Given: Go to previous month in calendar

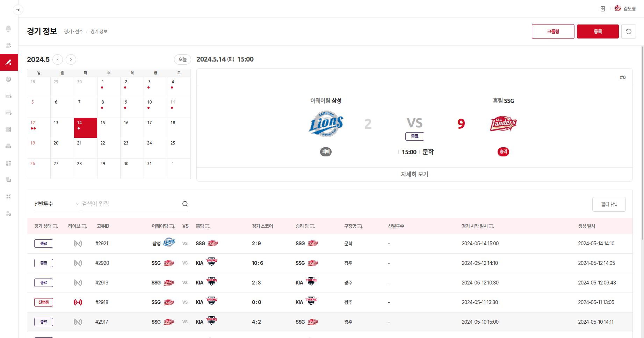Looking at the screenshot, I should pyautogui.click(x=58, y=59).
